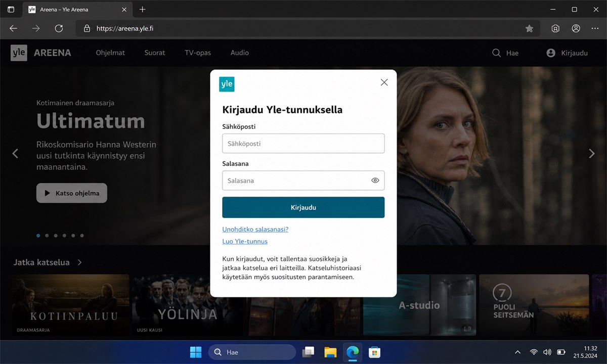Image resolution: width=607 pixels, height=364 pixels.
Task: Open a new tab with plus
Action: coord(142,9)
